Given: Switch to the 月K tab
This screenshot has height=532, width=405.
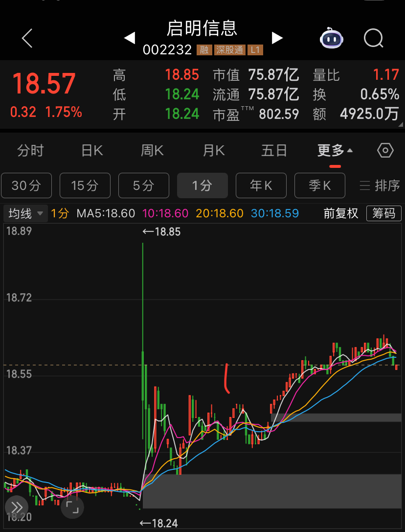Looking at the screenshot, I should point(214,150).
